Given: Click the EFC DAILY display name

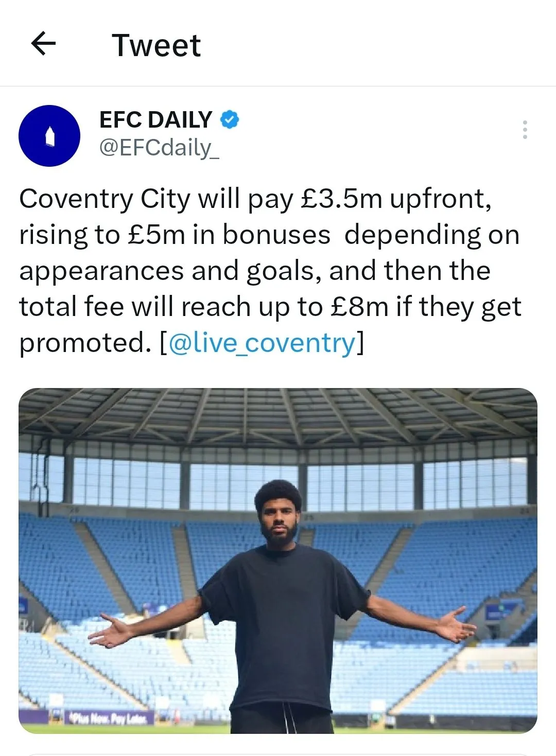Looking at the screenshot, I should pos(155,119).
